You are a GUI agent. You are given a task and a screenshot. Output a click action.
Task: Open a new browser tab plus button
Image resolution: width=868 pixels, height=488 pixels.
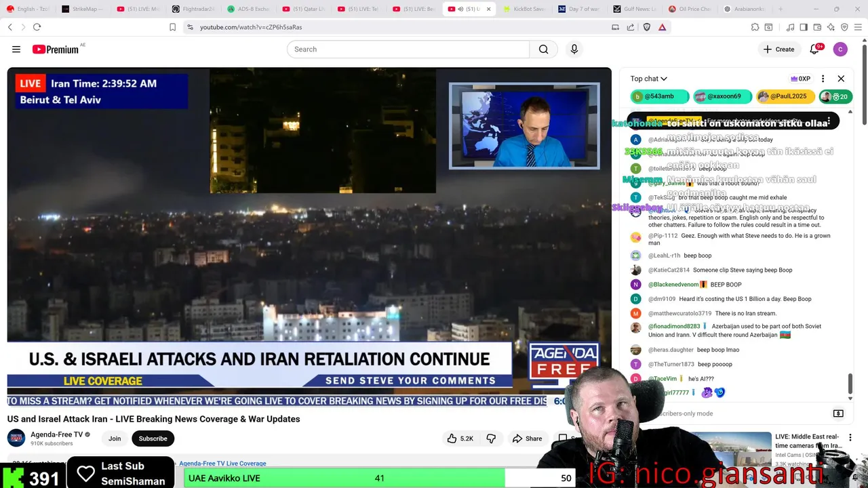(781, 9)
